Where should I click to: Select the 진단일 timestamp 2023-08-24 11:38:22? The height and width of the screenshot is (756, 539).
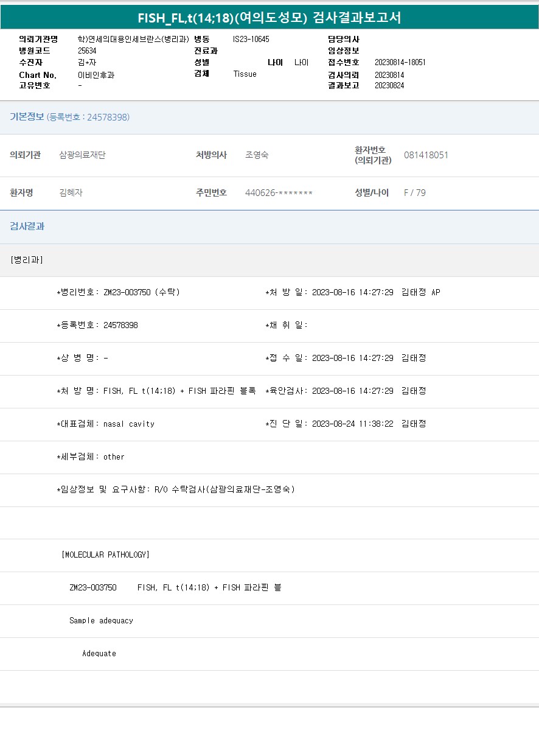[353, 424]
